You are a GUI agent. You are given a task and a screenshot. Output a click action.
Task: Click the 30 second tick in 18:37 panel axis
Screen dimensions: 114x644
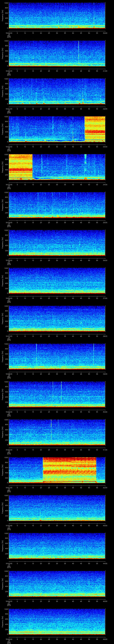pyautogui.click(x=57, y=336)
